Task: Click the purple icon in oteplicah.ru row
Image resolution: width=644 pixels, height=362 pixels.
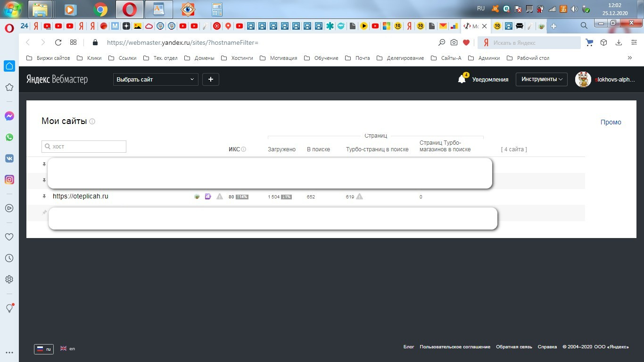Action: pyautogui.click(x=208, y=197)
